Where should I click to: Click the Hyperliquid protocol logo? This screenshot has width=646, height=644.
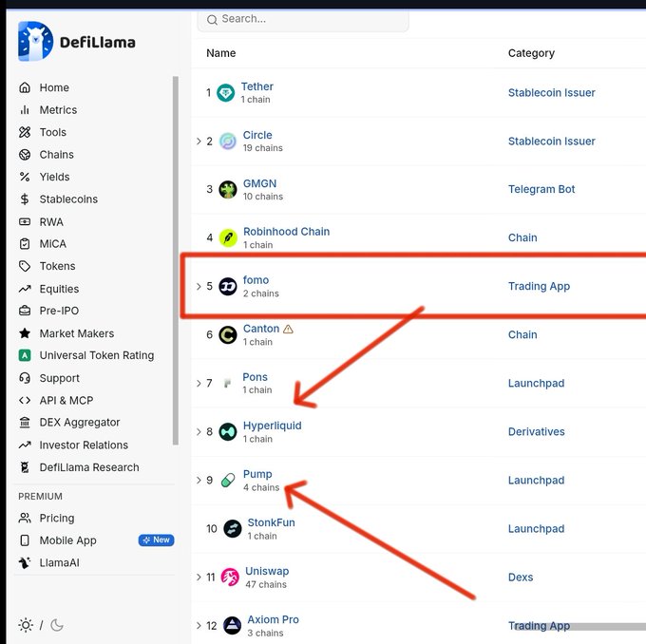click(227, 432)
